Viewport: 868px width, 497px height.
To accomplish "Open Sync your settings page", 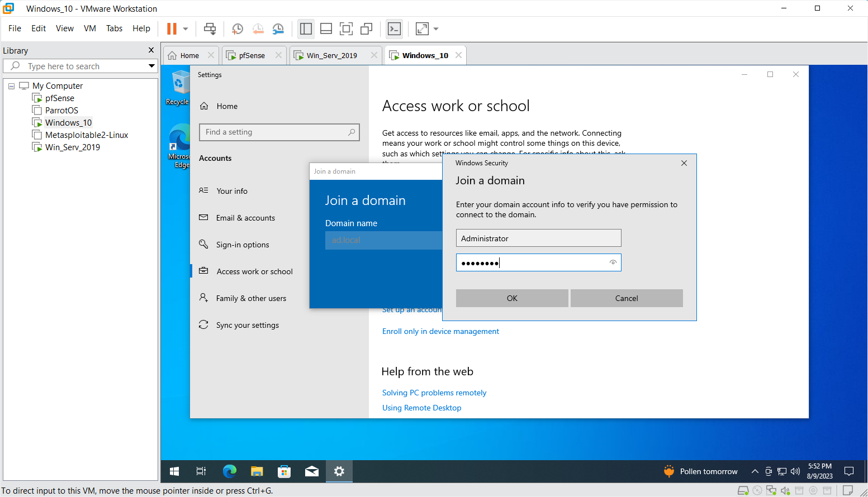I will [x=248, y=325].
